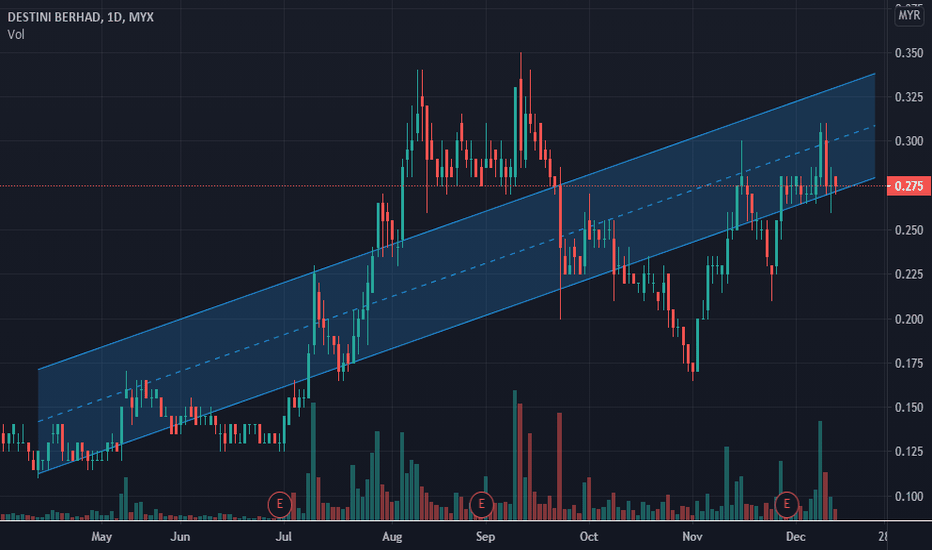This screenshot has width=932, height=550.
Task: Click the 0.300 price axis label
Action: click(x=909, y=141)
